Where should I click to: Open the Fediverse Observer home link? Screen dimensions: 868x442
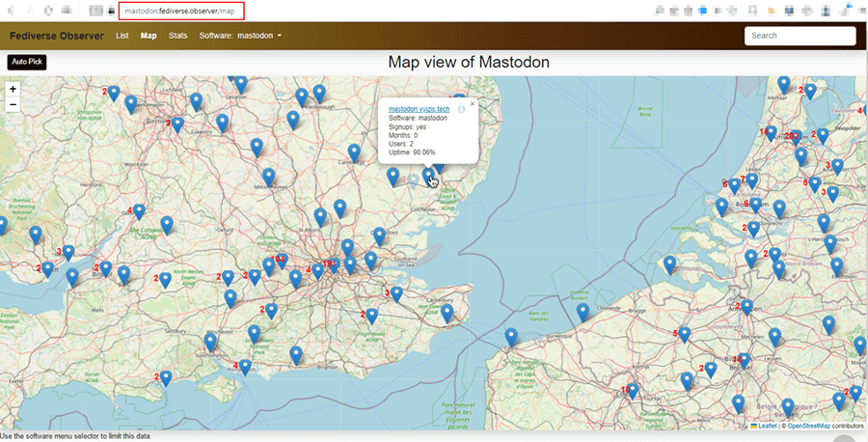[x=57, y=36]
